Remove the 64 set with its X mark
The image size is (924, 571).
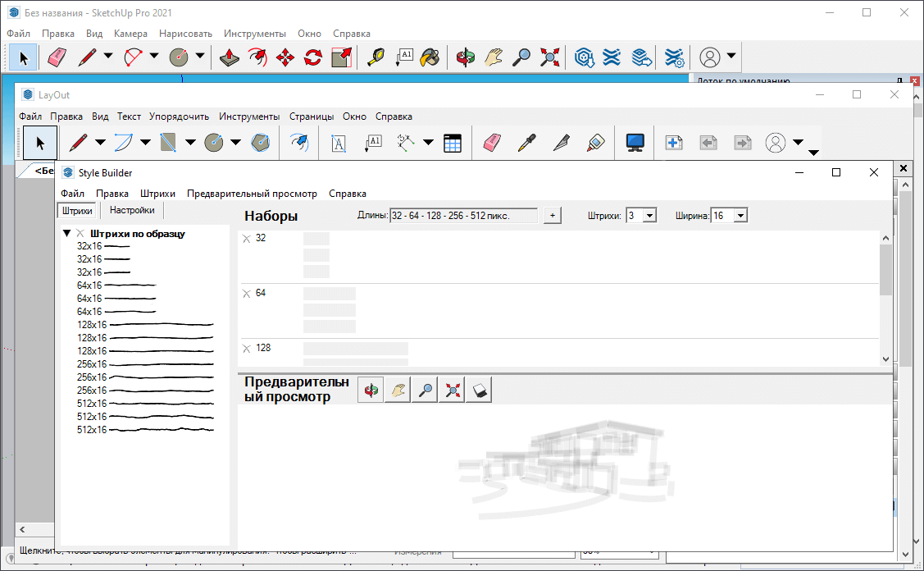click(246, 294)
